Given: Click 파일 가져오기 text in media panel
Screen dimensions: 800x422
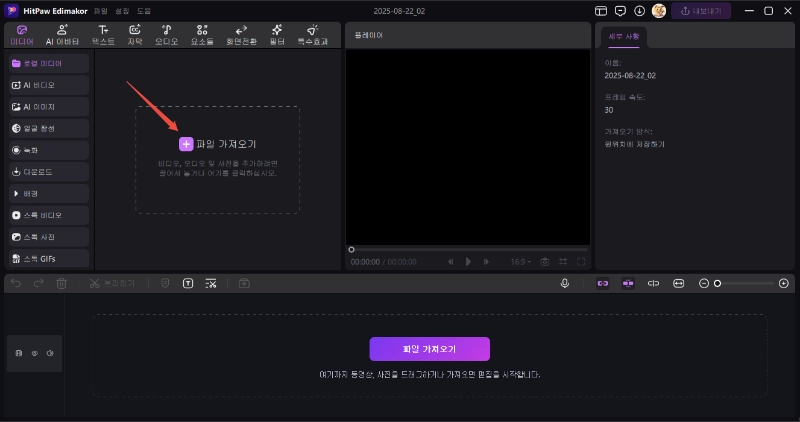Looking at the screenshot, I should (226, 144).
